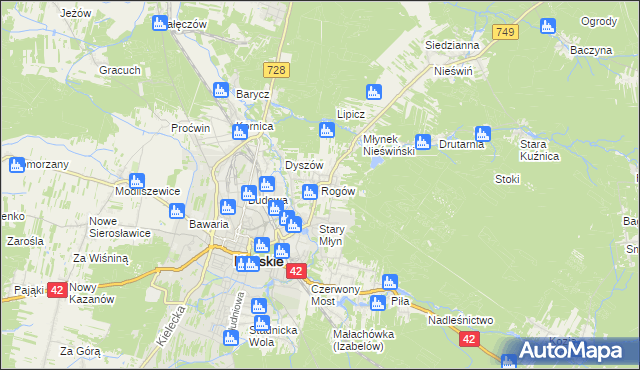
Task: Open the factory marker left of Barycz
Action: point(221,90)
